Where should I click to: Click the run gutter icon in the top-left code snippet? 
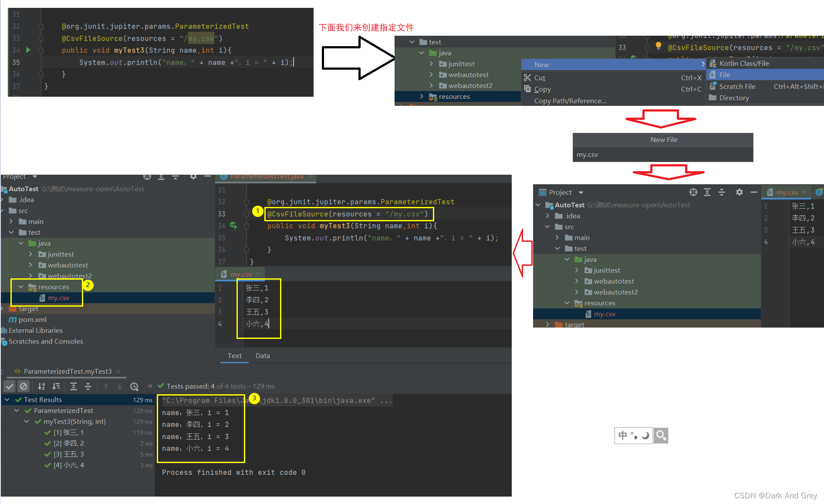[x=28, y=50]
